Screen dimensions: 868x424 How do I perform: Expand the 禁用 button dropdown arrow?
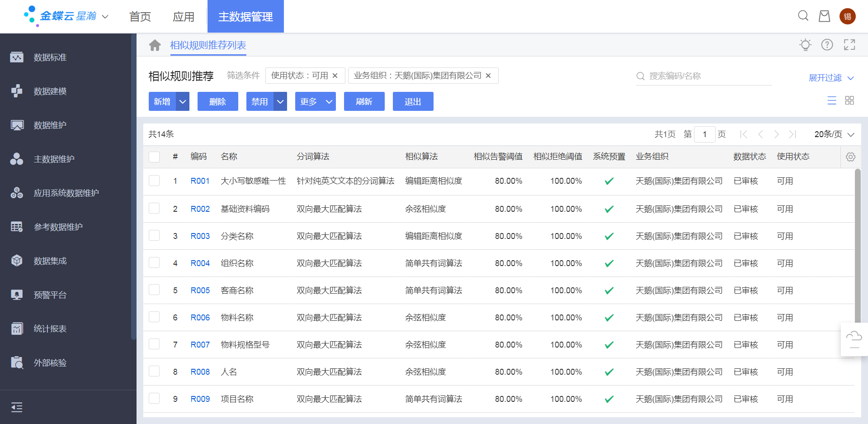280,101
